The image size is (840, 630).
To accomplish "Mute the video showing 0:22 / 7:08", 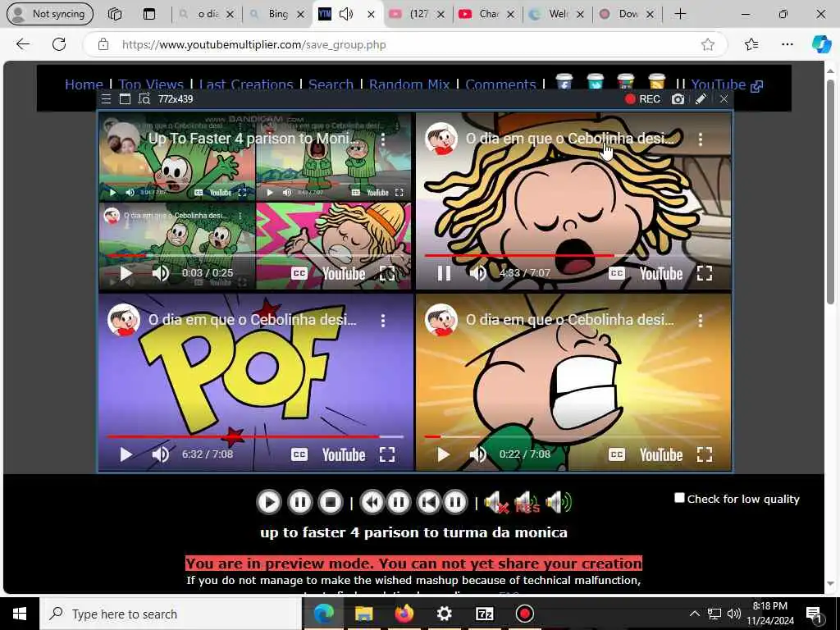I will coord(477,454).
